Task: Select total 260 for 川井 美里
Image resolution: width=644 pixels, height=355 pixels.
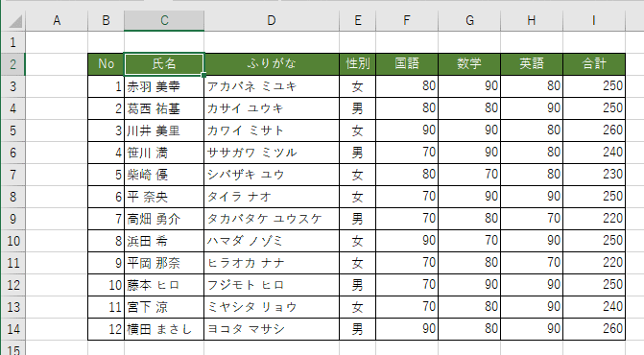Action: coord(594,130)
